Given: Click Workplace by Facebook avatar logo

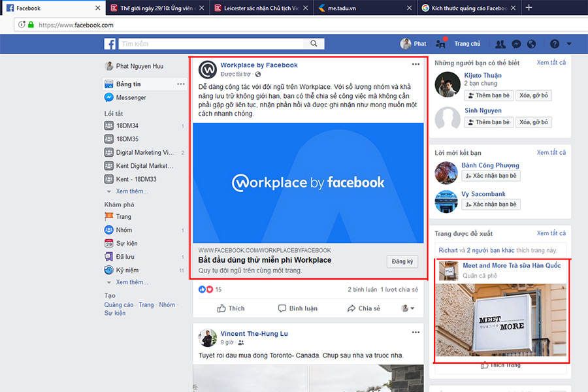Looking at the screenshot, I should 207,69.
